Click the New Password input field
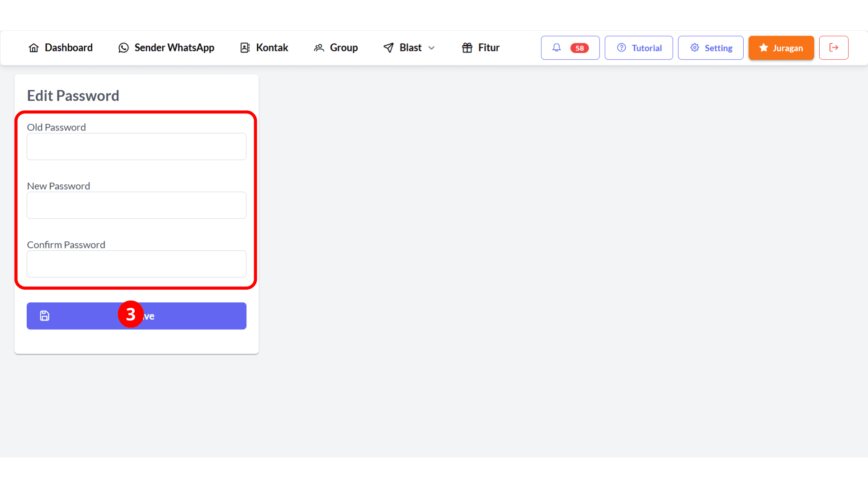This screenshot has width=868, height=488. [x=137, y=205]
